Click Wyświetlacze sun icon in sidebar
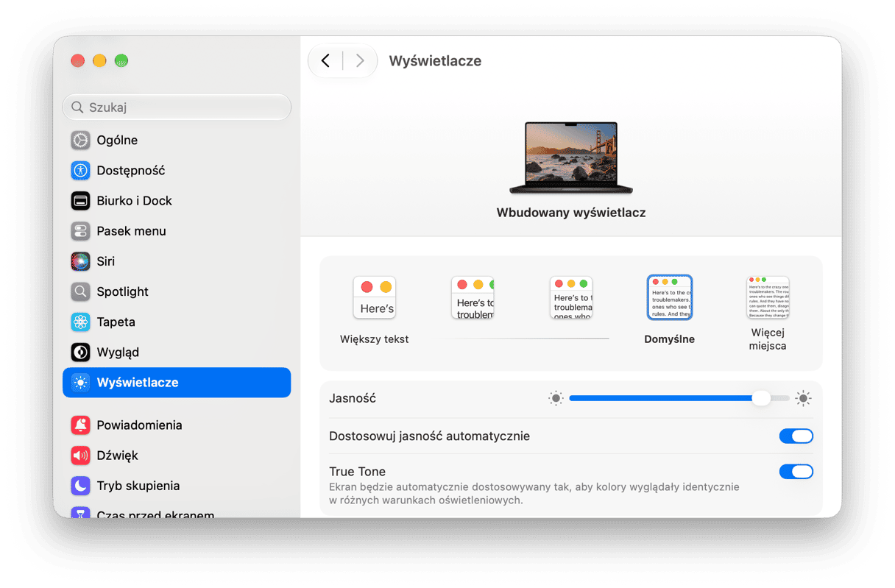The width and height of the screenshot is (895, 588). point(80,383)
